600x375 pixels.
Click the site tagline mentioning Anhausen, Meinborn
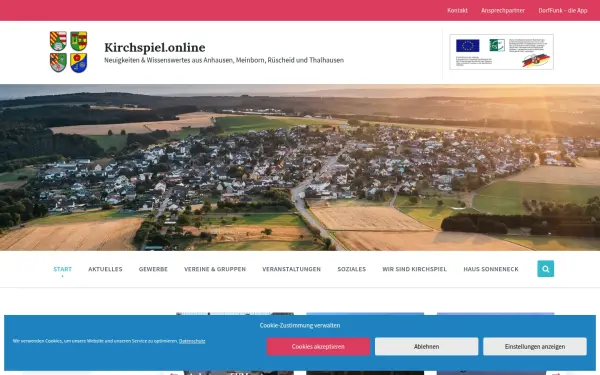[224, 60]
